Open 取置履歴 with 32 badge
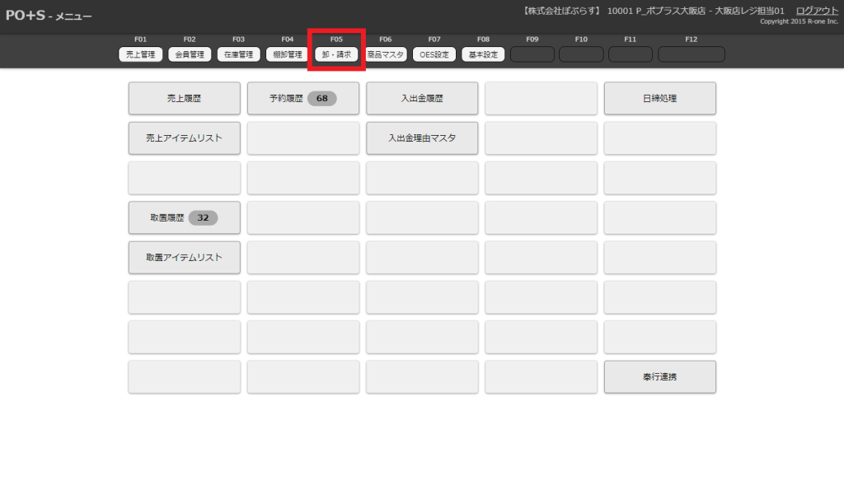Viewport: 844px width, 504px height. coord(185,217)
